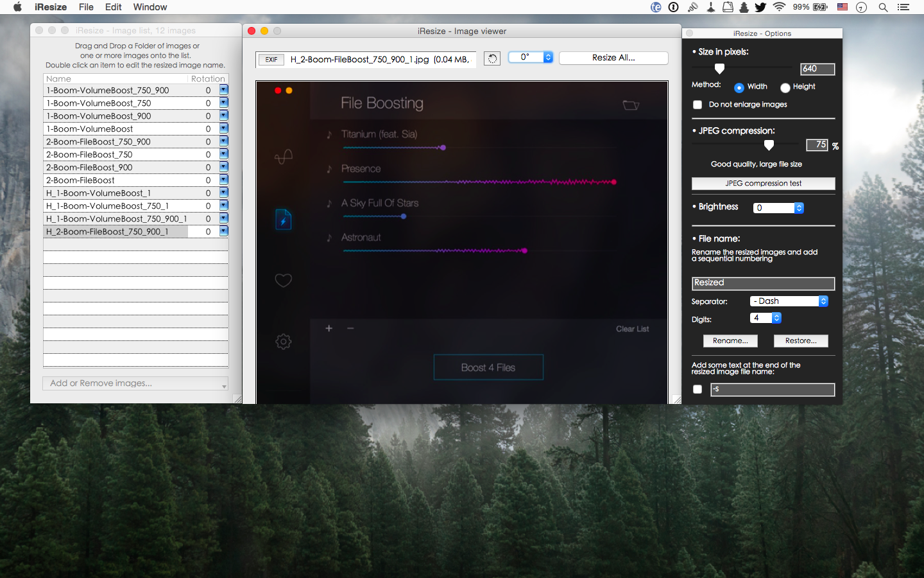Click the Twitter menu bar icon

click(760, 7)
